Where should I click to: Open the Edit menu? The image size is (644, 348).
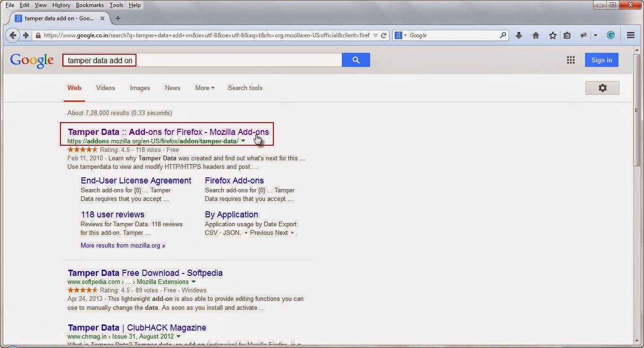pos(25,5)
